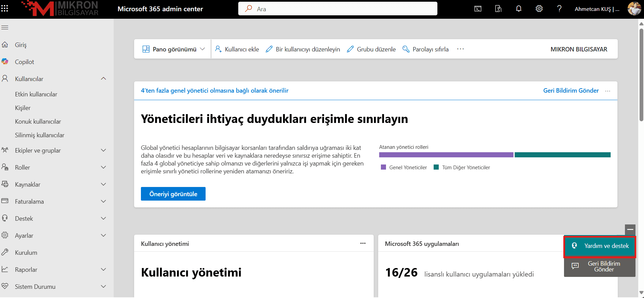
Task: Open Kişiler page
Action: 23,108
